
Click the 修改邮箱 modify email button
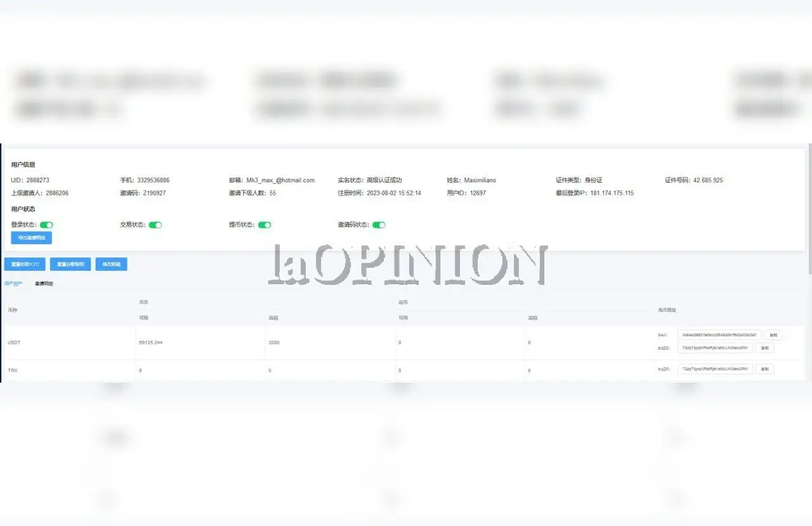click(x=111, y=264)
